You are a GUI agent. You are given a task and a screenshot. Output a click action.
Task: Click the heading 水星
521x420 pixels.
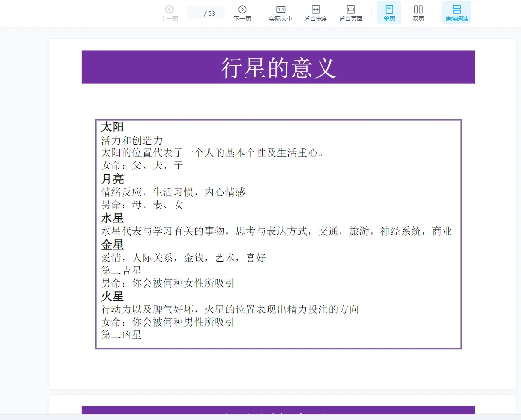tap(112, 218)
